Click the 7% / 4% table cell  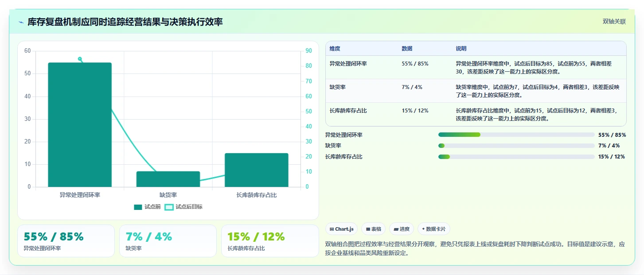coord(412,87)
